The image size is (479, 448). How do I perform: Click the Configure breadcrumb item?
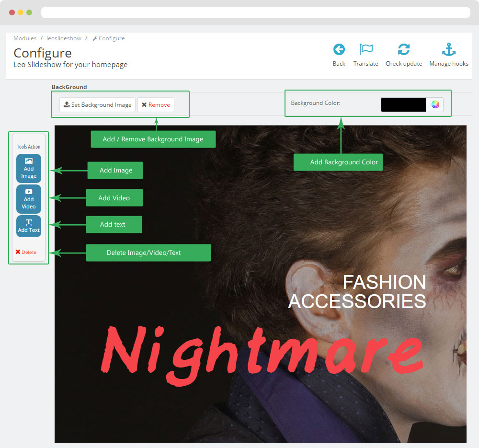pyautogui.click(x=109, y=38)
